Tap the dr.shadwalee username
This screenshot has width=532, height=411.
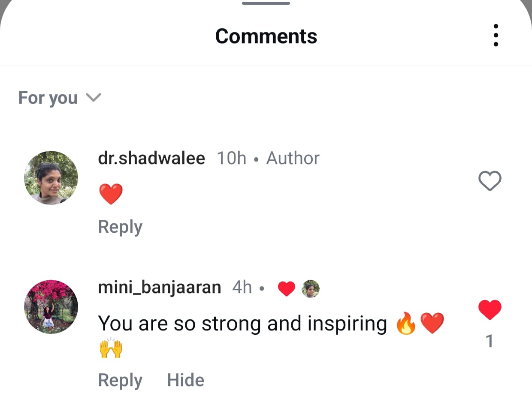tap(151, 158)
